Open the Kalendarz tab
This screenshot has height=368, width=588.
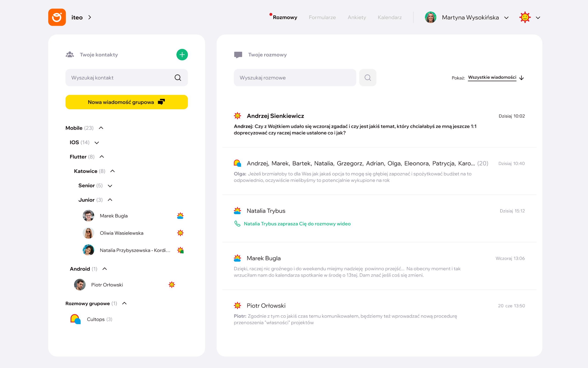pos(390,17)
